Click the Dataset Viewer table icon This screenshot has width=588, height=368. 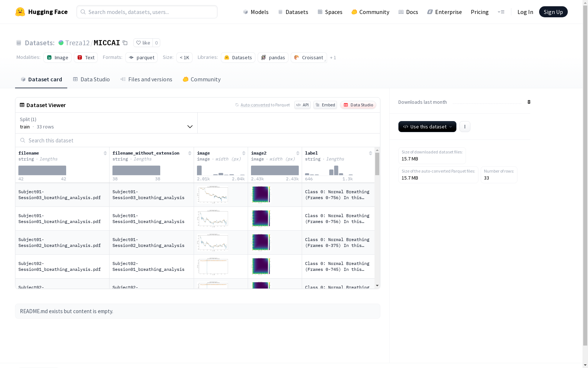point(22,105)
